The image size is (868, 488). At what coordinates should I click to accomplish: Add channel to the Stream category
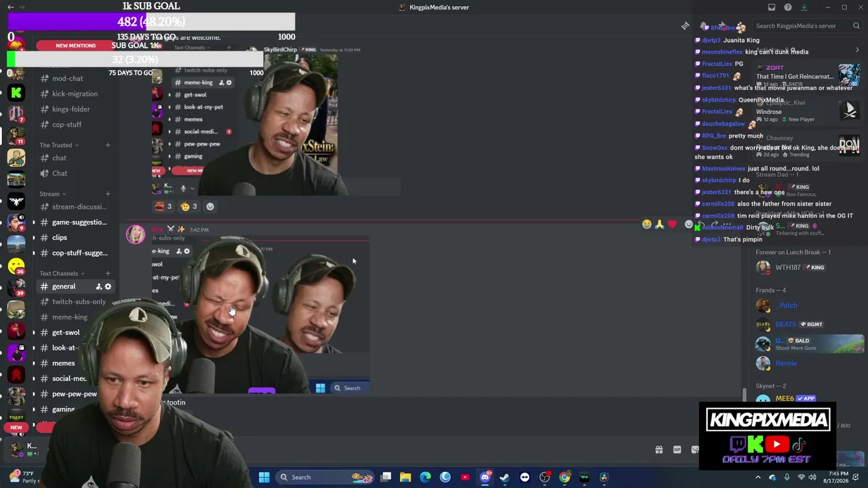[x=107, y=194]
